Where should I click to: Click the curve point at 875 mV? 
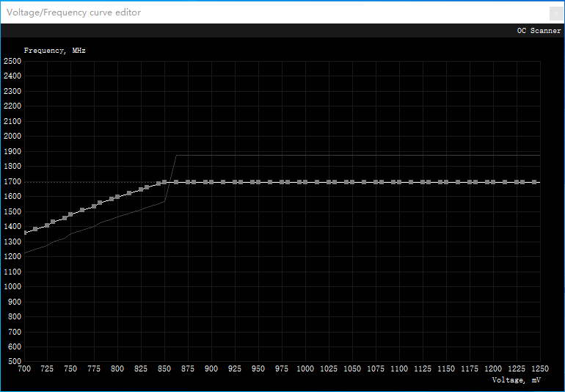click(188, 182)
